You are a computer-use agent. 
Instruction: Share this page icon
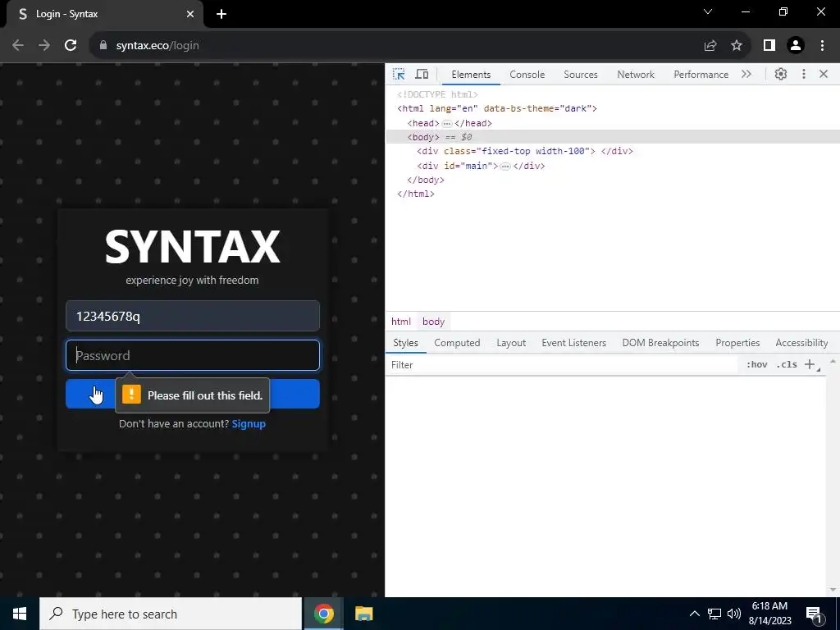click(x=710, y=46)
